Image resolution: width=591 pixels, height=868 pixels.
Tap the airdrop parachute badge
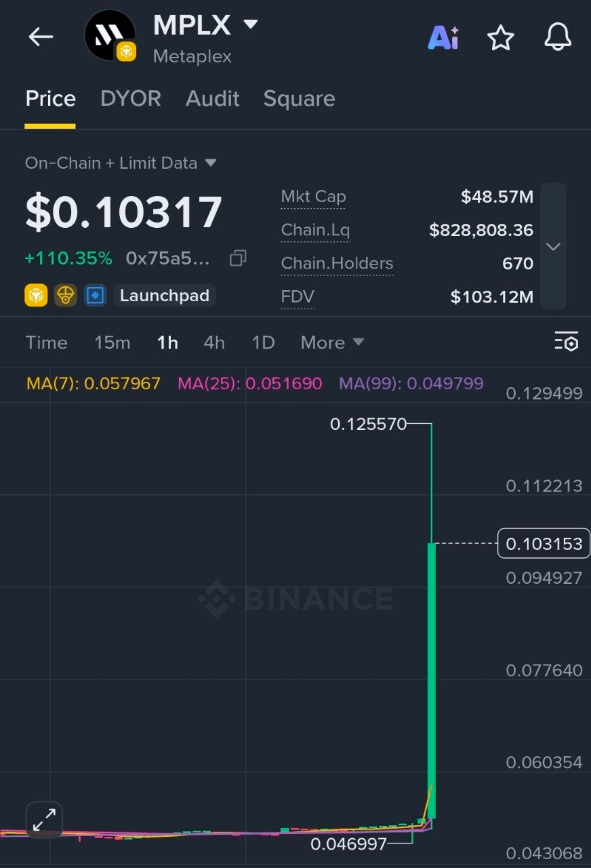pyautogui.click(x=66, y=296)
